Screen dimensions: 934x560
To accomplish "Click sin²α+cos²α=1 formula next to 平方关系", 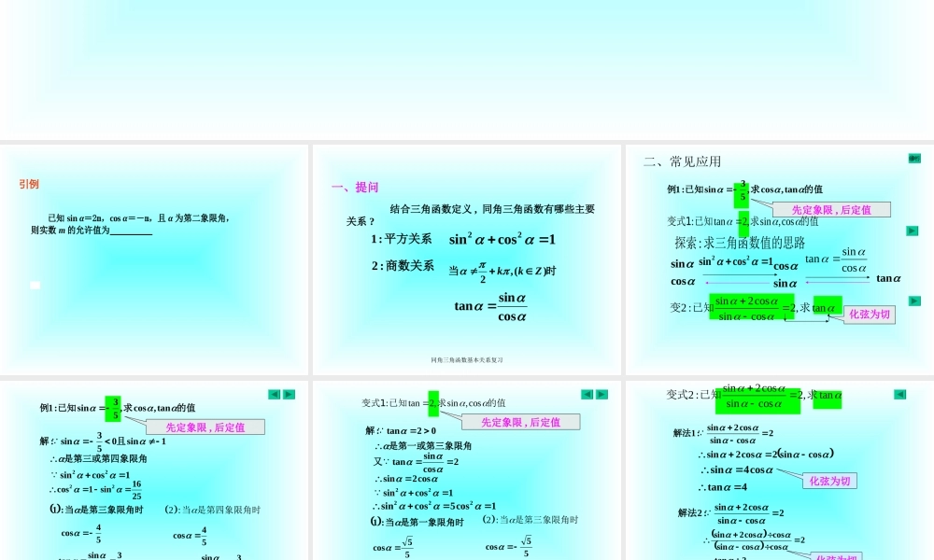I will pyautogui.click(x=502, y=239).
